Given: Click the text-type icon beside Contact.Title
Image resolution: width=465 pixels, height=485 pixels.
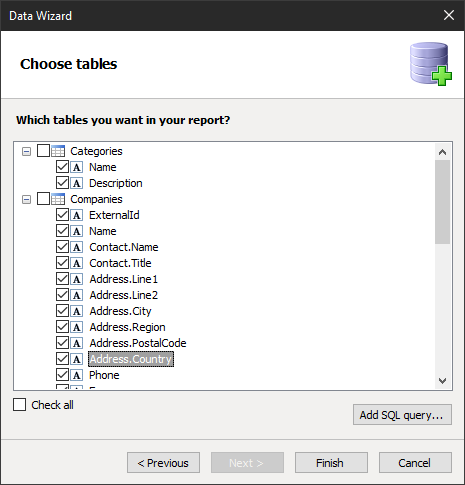Looking at the screenshot, I should tap(77, 263).
